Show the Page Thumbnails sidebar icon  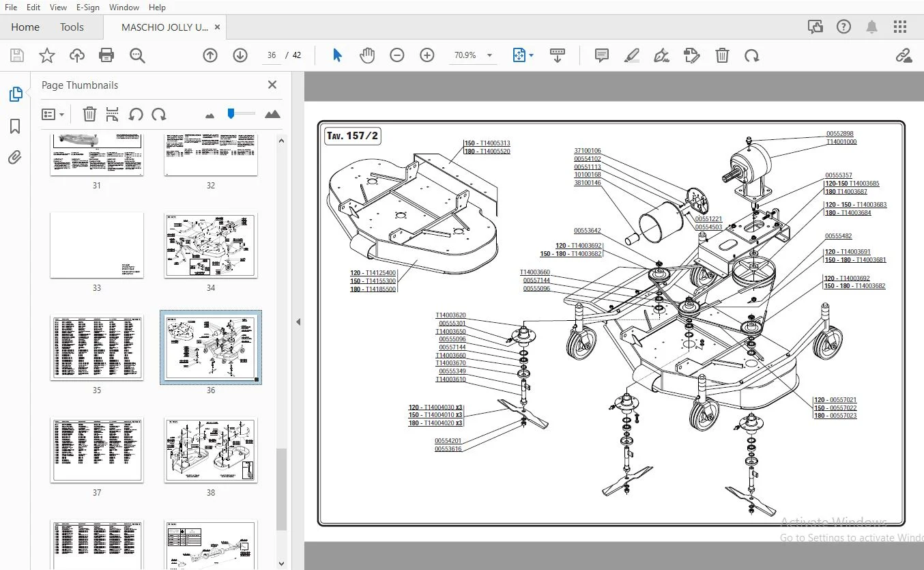coord(15,94)
